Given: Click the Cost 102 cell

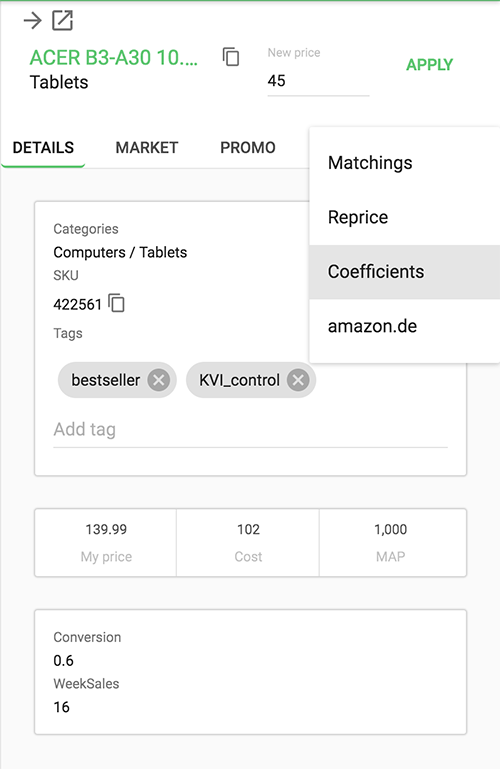Looking at the screenshot, I should click(x=248, y=542).
